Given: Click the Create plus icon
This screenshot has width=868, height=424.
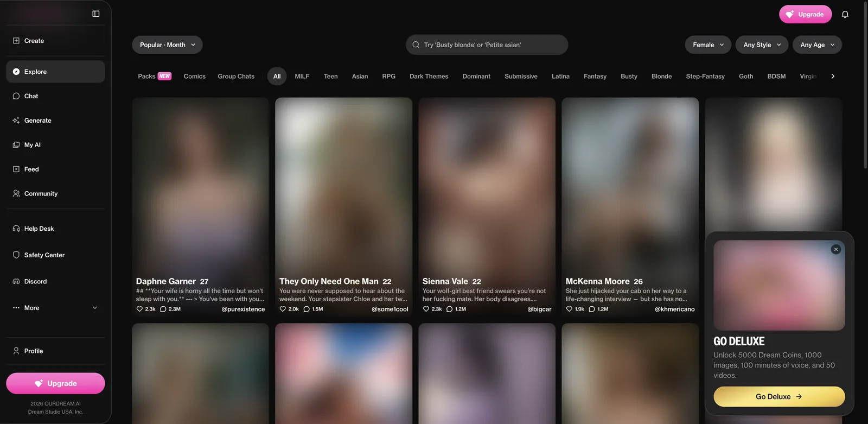Looking at the screenshot, I should pos(16,41).
